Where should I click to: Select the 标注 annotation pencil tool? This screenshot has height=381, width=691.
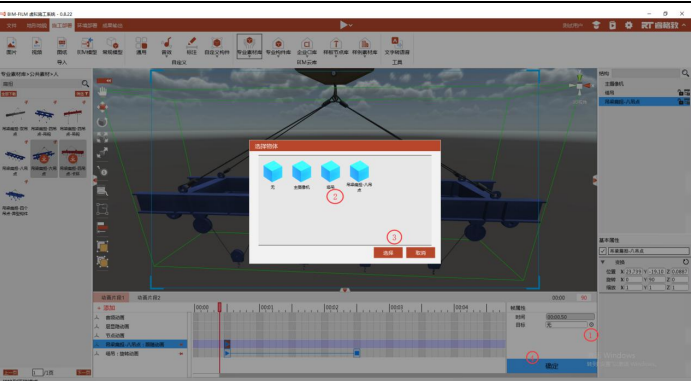191,45
